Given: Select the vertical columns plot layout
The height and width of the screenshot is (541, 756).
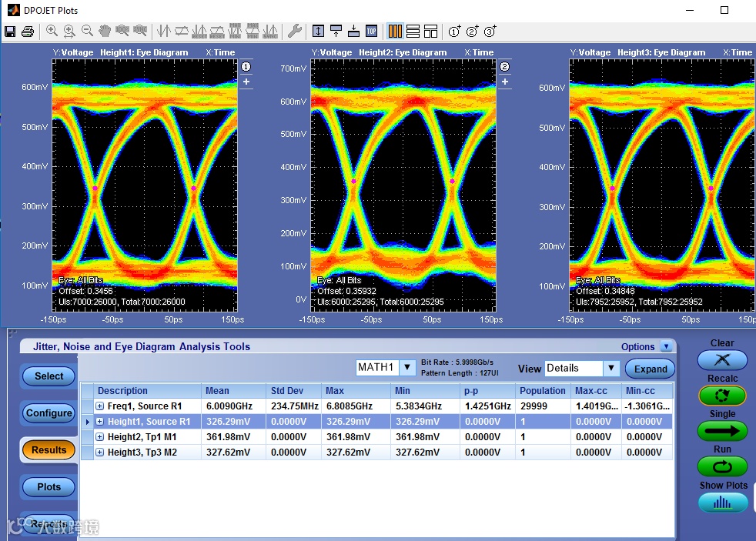Looking at the screenshot, I should (x=395, y=32).
